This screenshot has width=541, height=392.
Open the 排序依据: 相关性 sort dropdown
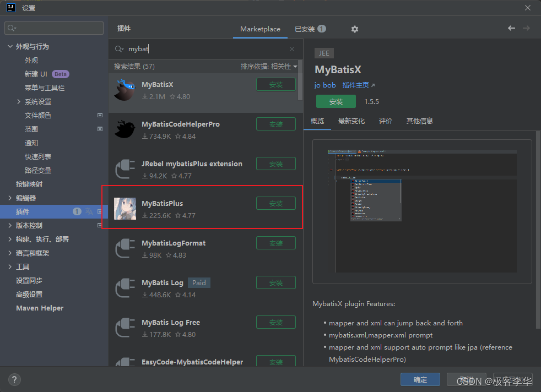pos(269,67)
